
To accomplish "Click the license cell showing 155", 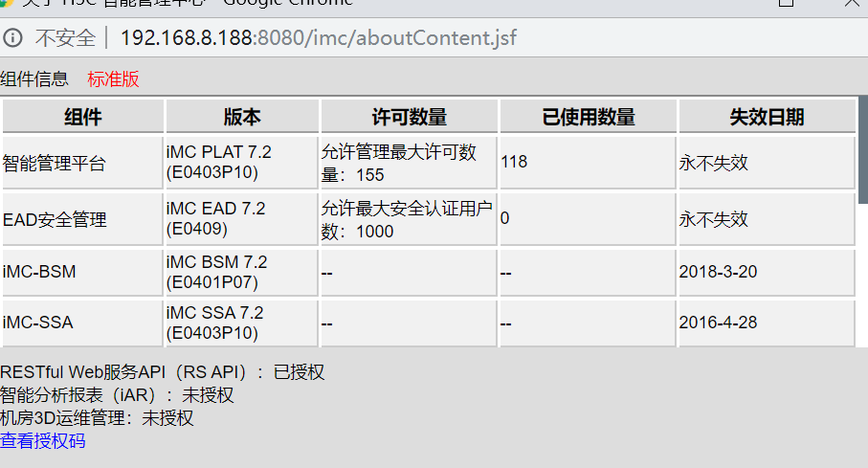I will [409, 163].
